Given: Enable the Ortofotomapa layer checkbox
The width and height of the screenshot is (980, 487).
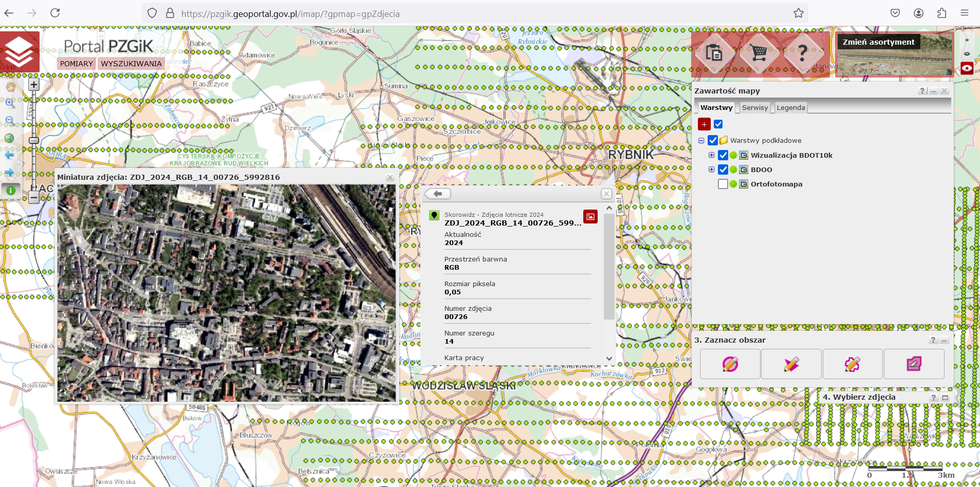Looking at the screenshot, I should [x=723, y=184].
